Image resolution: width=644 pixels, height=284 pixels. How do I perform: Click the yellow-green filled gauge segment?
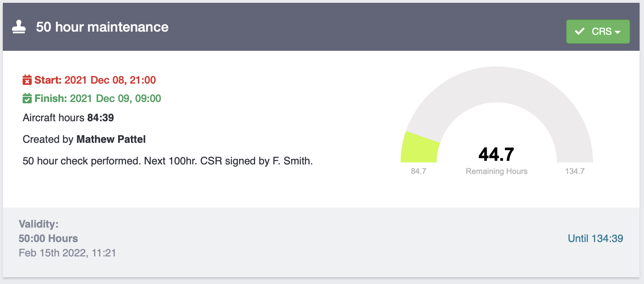point(419,149)
